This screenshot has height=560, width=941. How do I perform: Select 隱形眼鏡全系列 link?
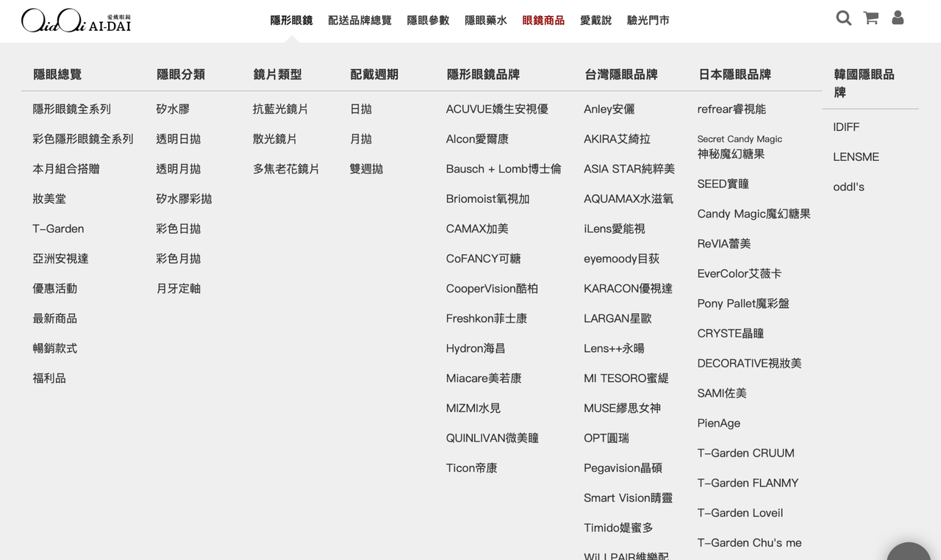tap(71, 109)
